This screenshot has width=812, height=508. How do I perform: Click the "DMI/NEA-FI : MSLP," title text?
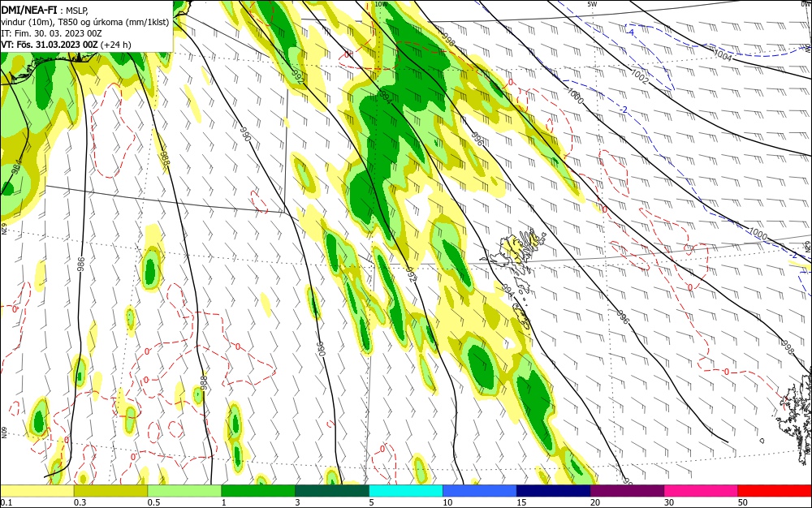tap(45, 11)
